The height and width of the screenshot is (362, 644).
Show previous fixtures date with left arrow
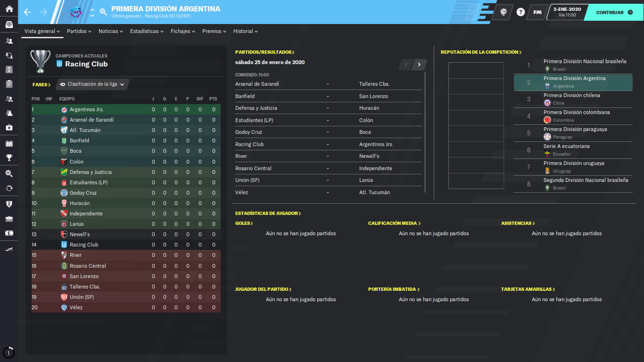[x=406, y=65]
